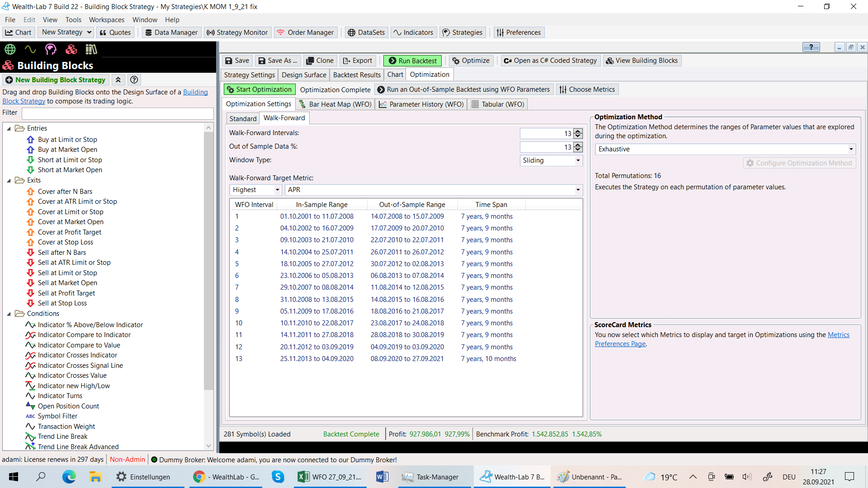Click the indicator wave icon in left panel header

pos(30,49)
